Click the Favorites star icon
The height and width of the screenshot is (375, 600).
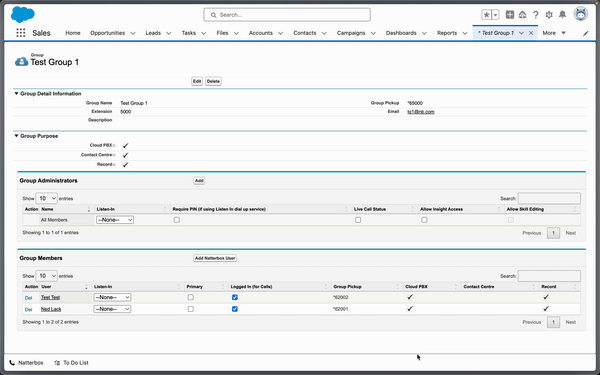(486, 15)
